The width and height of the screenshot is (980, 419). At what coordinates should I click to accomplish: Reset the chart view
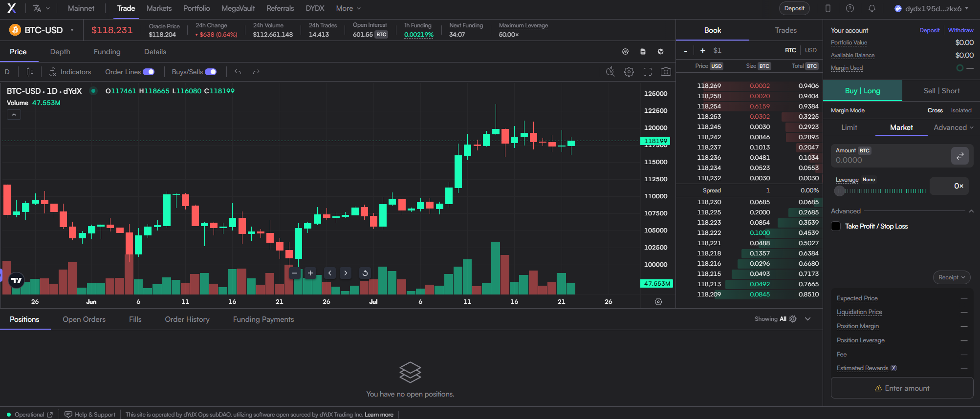pos(365,273)
